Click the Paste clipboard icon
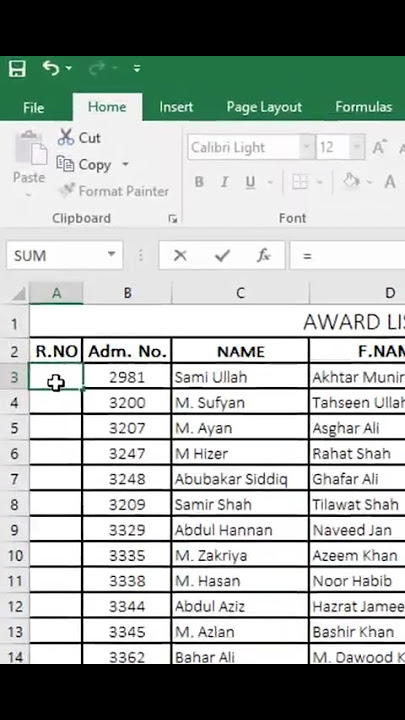 pos(30,147)
